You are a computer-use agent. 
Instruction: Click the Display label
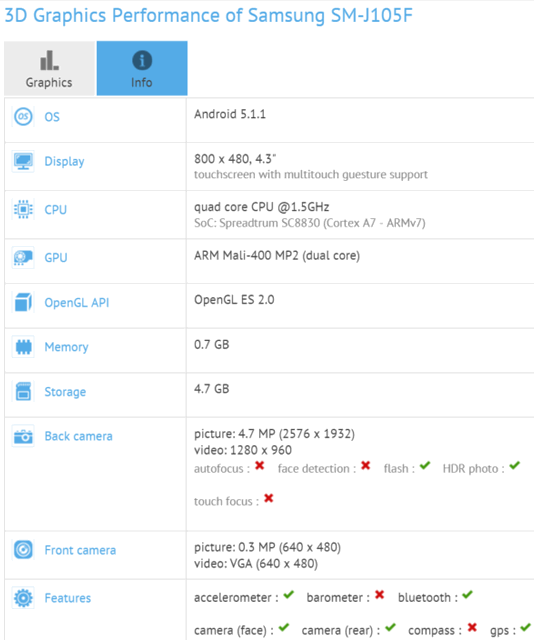65,162
